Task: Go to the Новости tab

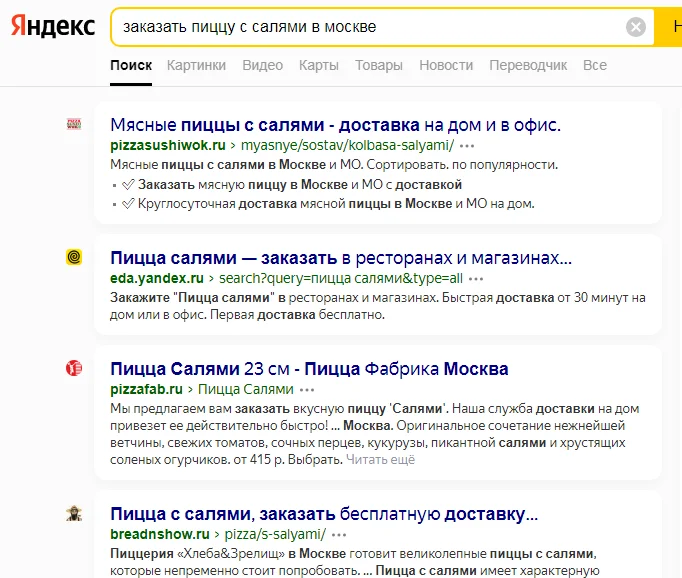Action: click(446, 65)
